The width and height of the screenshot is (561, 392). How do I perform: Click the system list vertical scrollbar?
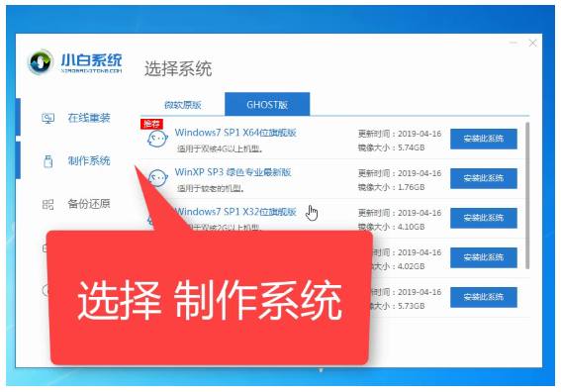click(527, 195)
